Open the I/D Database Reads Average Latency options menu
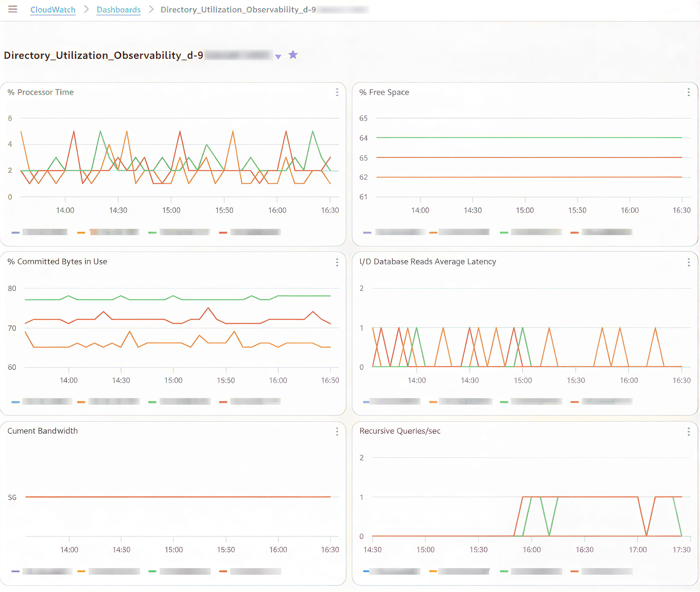The width and height of the screenshot is (700, 592). pyautogui.click(x=688, y=262)
